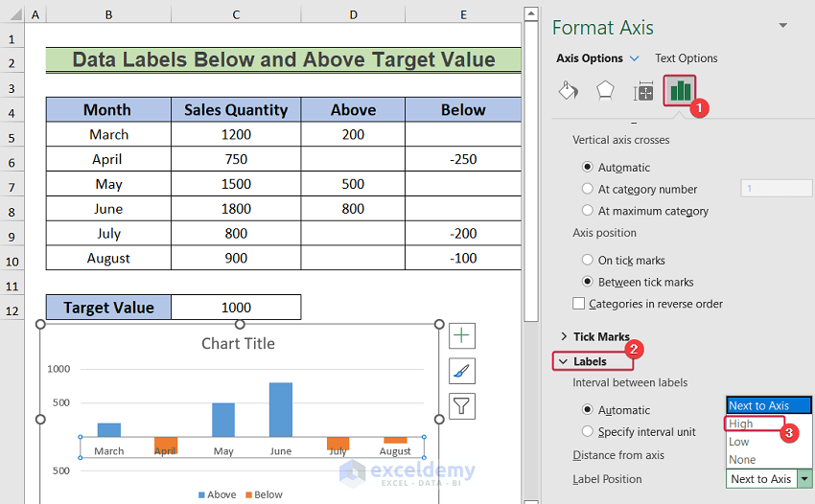Open the Axis Options bar chart icon
The image size is (815, 504).
tap(680, 90)
